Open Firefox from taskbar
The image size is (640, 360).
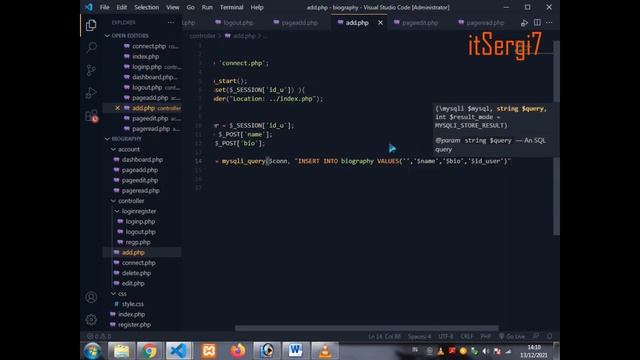point(238,351)
